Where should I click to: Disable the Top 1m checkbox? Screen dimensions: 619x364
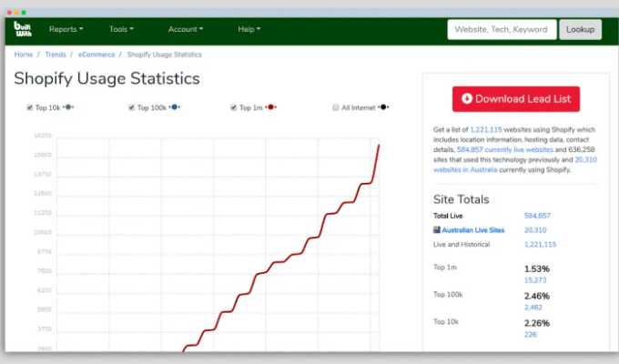point(234,107)
